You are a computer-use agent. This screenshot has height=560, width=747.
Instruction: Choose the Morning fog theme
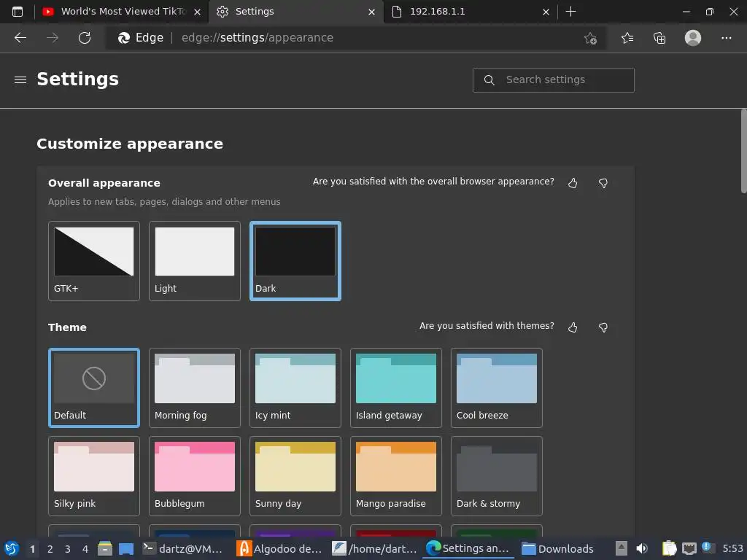click(194, 388)
